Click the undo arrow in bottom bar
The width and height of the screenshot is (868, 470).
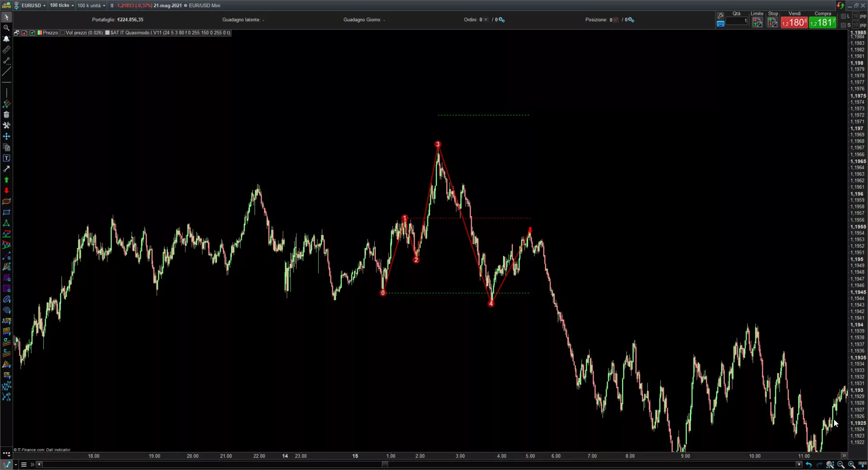[x=809, y=465]
